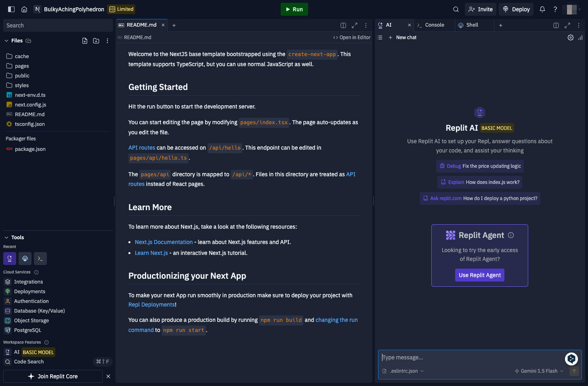
Task: Open the Console tool in Recent
Action: tap(40, 259)
